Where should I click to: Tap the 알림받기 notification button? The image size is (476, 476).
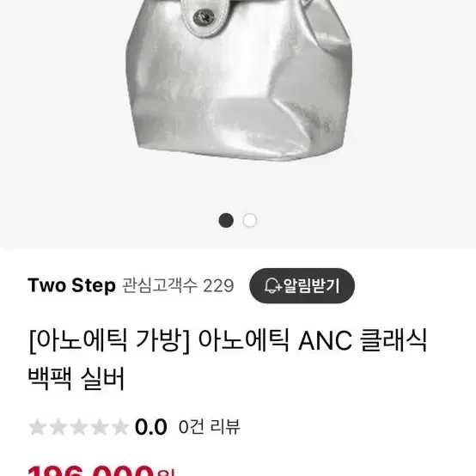pos(302,285)
